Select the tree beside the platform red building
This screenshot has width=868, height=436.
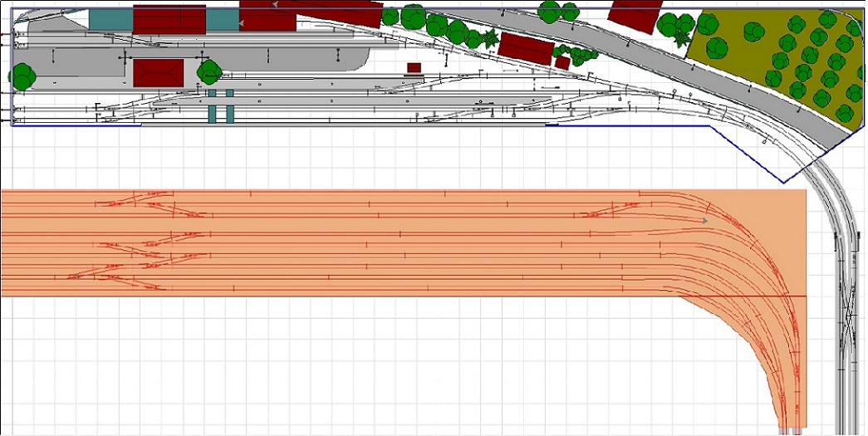pos(208,72)
